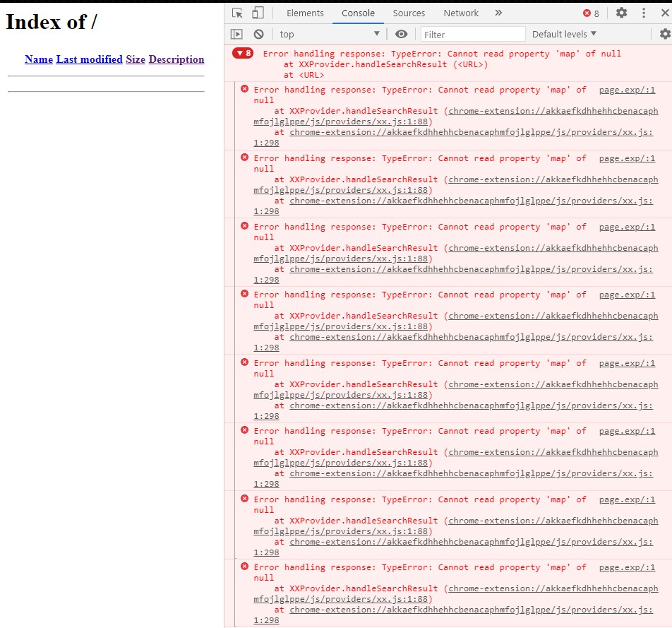Show the console sidebar
672x628 pixels.
tap(237, 34)
